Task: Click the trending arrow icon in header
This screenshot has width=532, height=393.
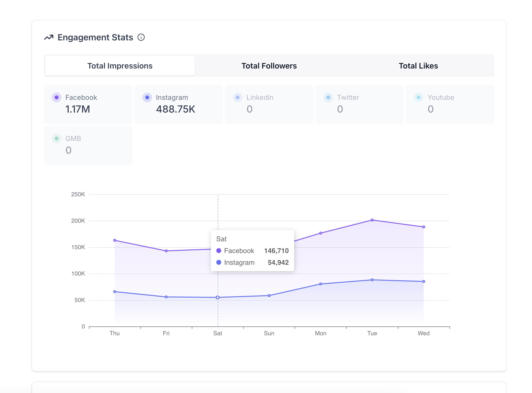Action: click(x=49, y=37)
